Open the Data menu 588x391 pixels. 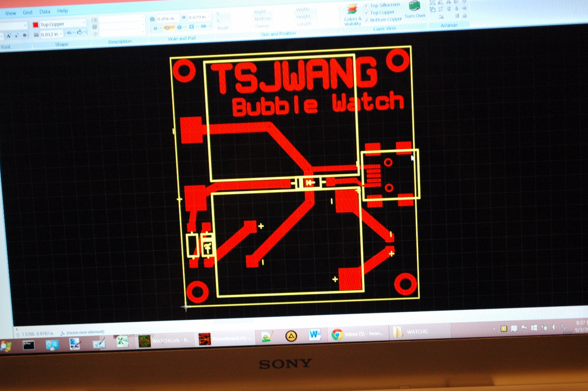tap(45, 12)
